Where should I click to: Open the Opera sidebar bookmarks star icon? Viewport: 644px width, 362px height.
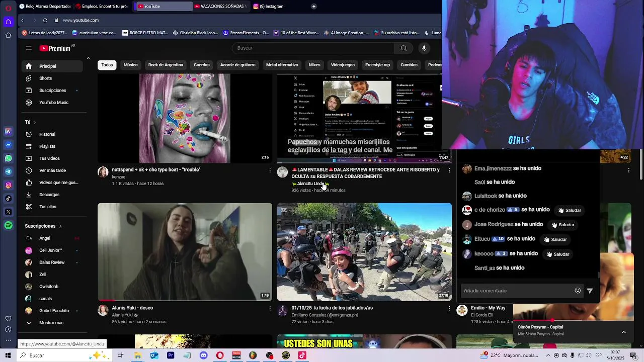(8, 35)
